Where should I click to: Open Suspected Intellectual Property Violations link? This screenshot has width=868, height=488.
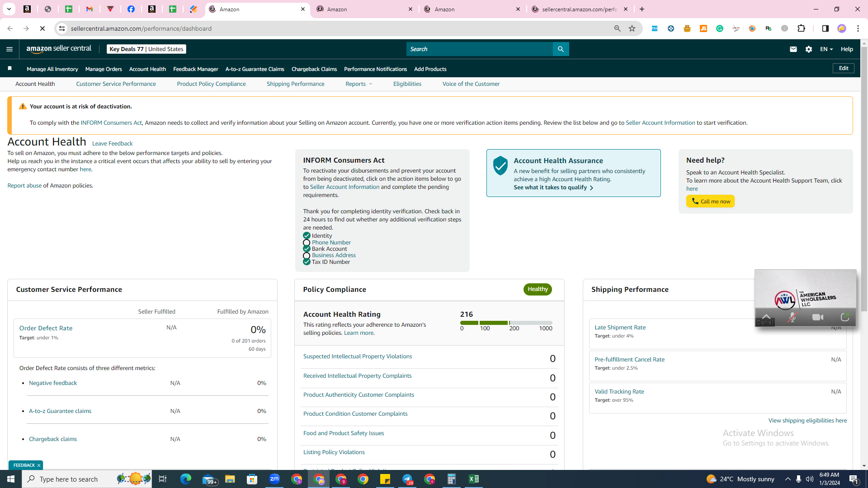(x=358, y=357)
